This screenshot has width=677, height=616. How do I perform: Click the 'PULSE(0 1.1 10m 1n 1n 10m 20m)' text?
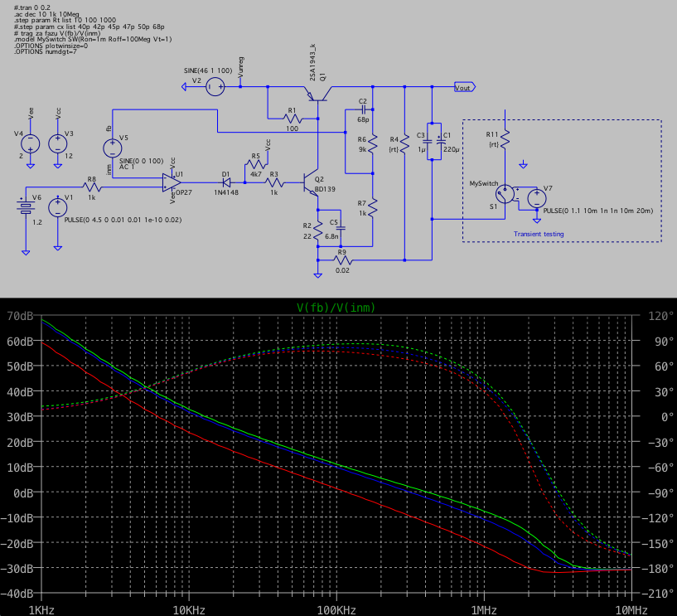click(598, 211)
